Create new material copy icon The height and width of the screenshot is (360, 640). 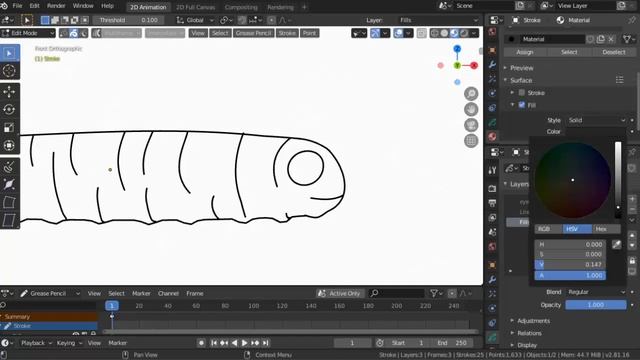tap(600, 39)
